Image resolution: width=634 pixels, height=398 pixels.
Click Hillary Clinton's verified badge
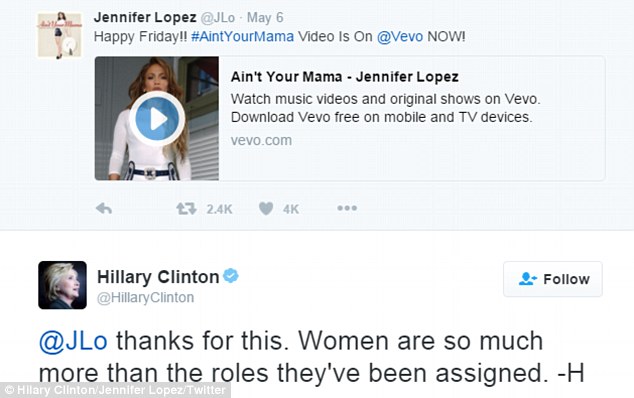(231, 276)
